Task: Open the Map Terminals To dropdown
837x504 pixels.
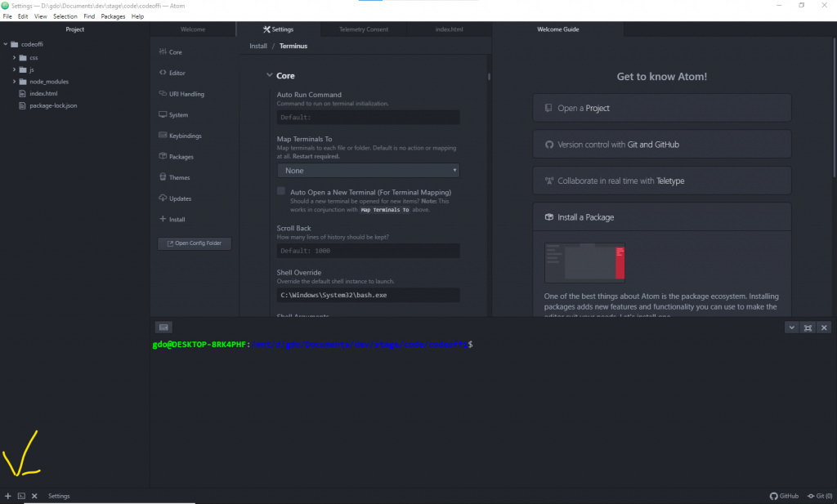Action: [369, 171]
